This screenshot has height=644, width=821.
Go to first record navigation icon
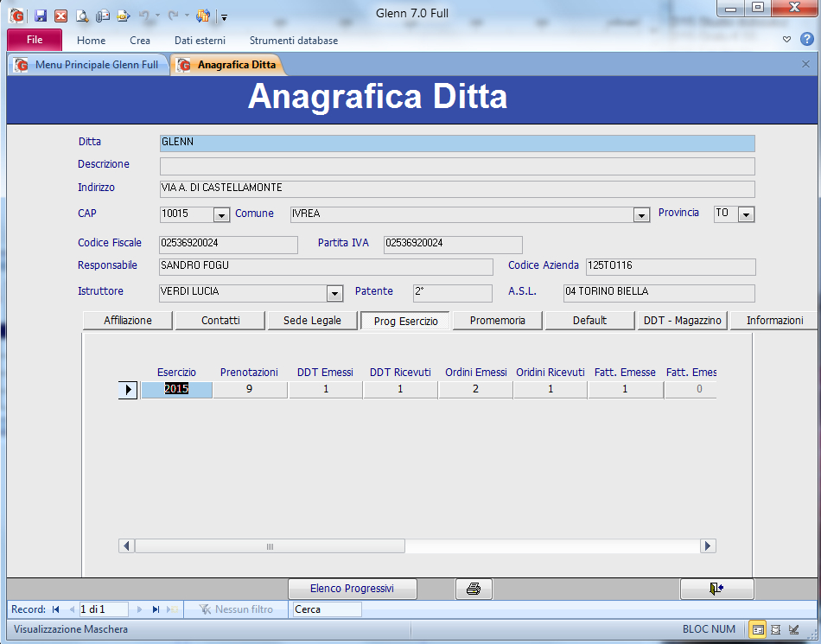(55, 609)
